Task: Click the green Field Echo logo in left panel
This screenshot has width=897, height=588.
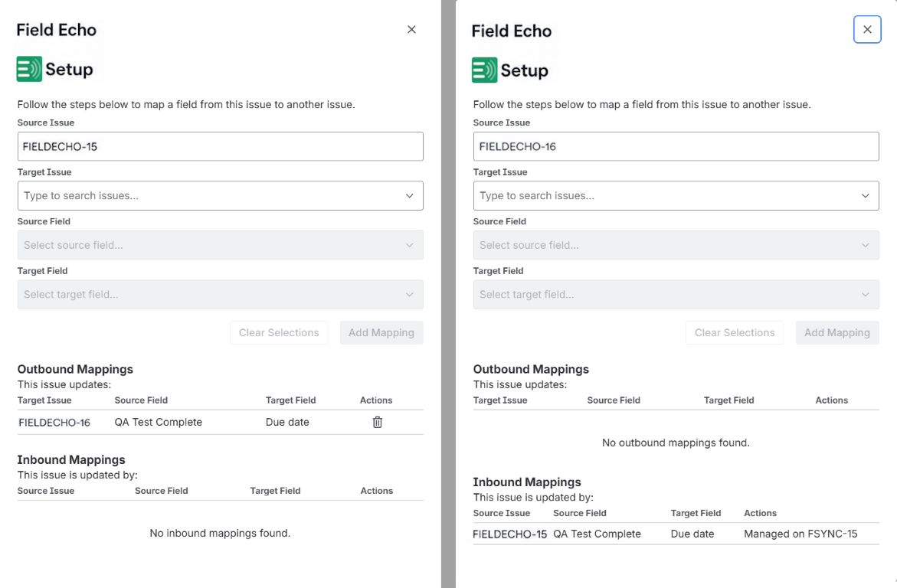Action: coord(29,69)
